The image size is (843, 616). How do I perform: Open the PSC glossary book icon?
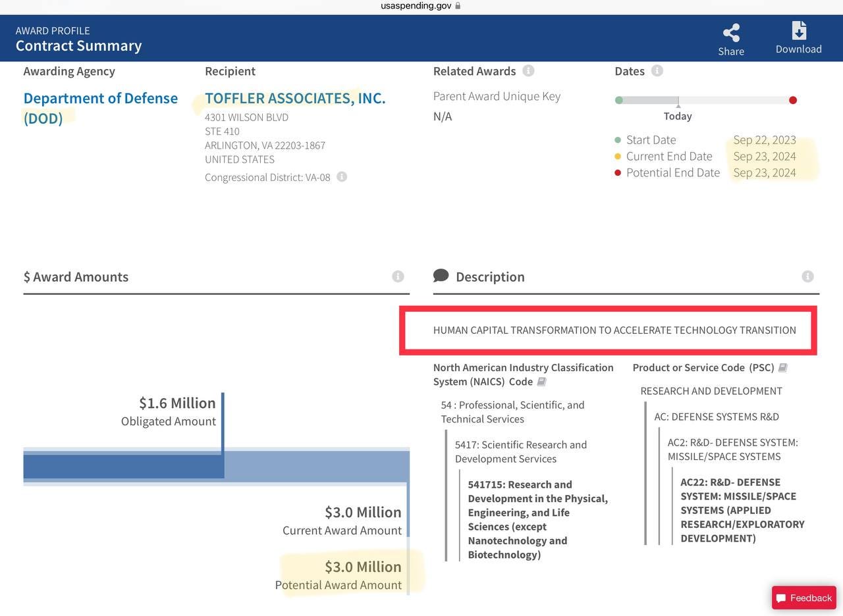(783, 367)
